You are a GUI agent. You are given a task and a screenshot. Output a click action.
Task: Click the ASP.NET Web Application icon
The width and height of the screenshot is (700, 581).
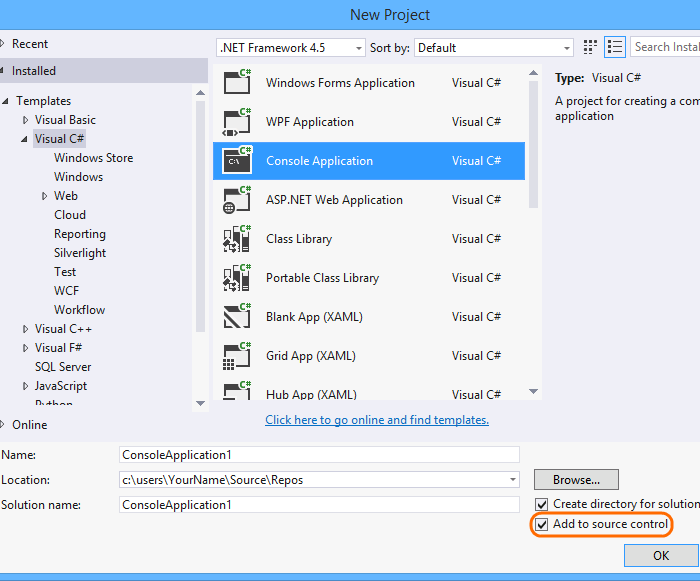237,200
